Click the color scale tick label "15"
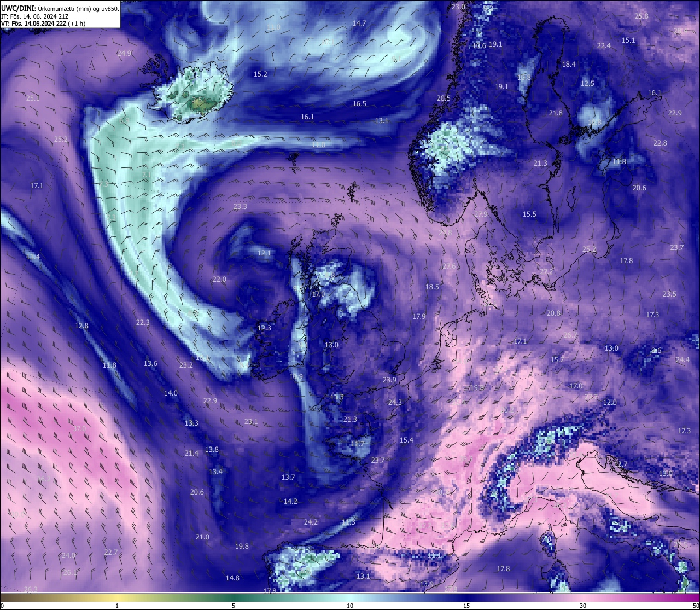The image size is (700, 610). pyautogui.click(x=466, y=606)
